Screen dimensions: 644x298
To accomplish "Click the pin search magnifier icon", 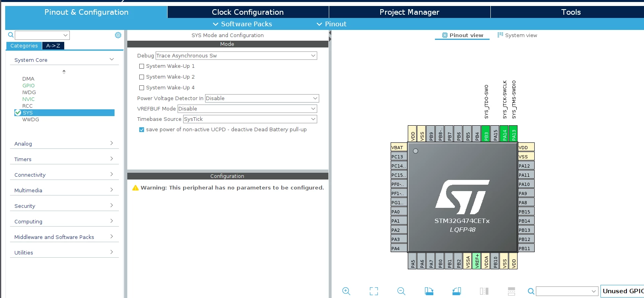I will (x=531, y=291).
